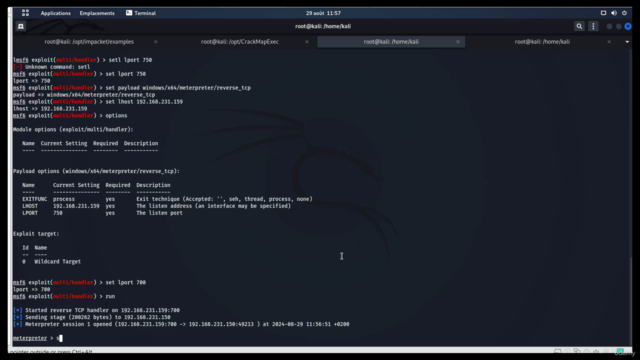
Task: Open the Emplacements menu
Action: 97,13
